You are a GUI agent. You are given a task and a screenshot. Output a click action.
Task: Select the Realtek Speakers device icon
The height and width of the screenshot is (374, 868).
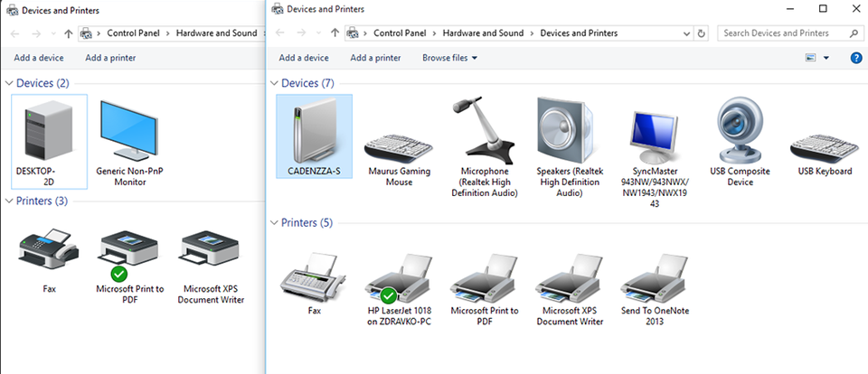click(569, 146)
